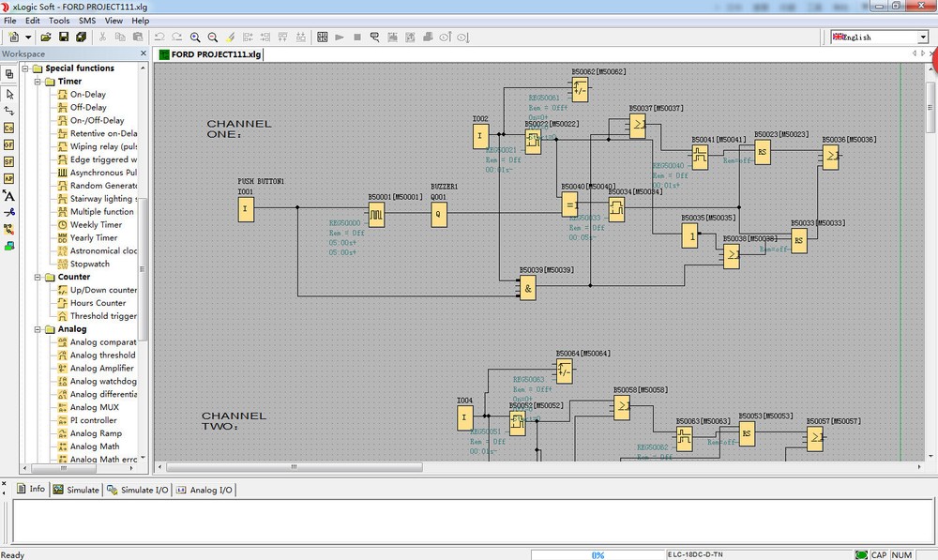Collapse the Counter folder in tree
This screenshot has height=560, width=938.
(38, 278)
